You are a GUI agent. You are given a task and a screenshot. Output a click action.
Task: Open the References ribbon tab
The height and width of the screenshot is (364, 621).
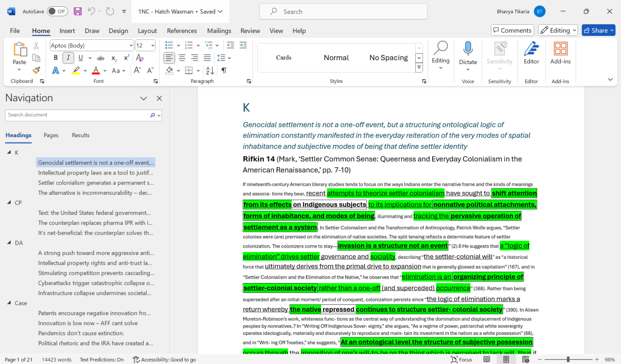tap(182, 31)
